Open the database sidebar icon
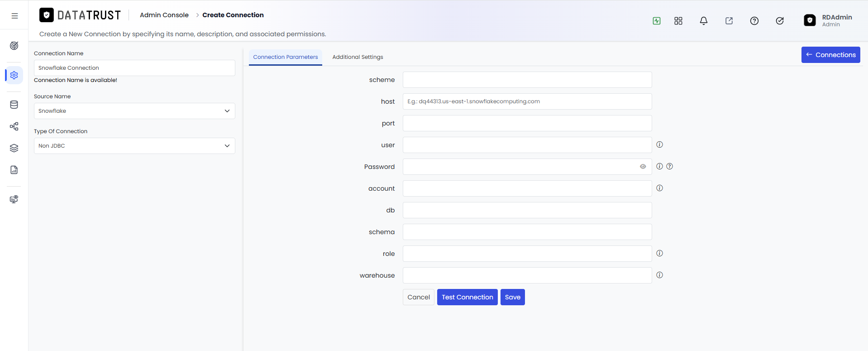 [x=14, y=105]
